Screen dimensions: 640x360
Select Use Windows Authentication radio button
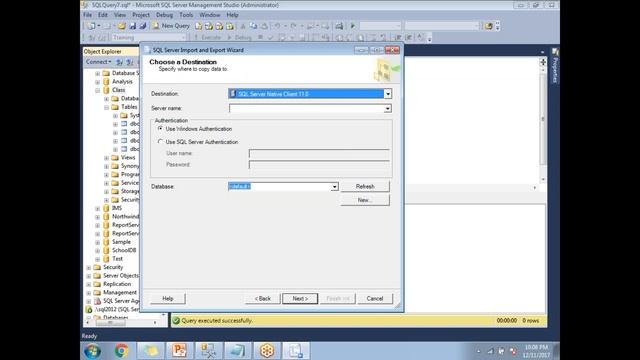pos(160,129)
